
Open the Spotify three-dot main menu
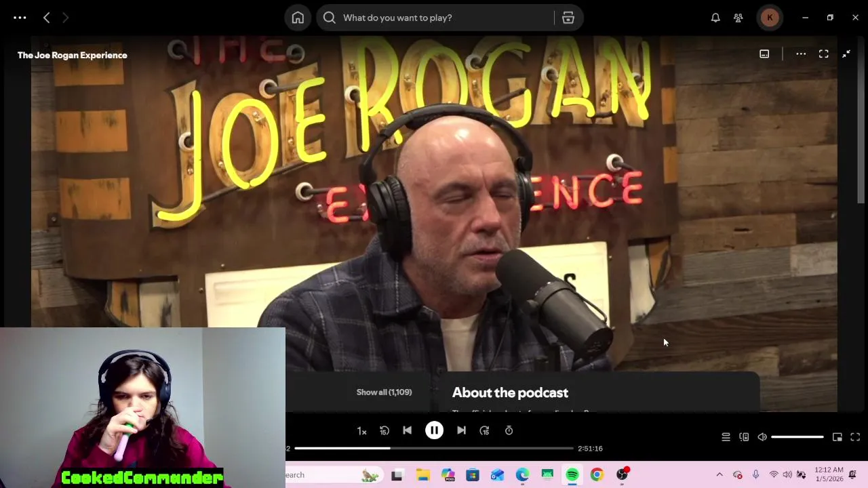pyautogui.click(x=20, y=18)
